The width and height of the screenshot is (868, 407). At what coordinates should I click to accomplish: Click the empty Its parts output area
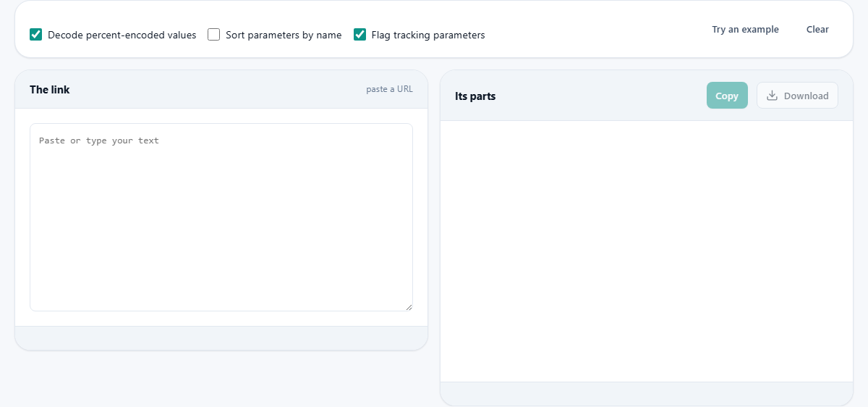(647, 251)
